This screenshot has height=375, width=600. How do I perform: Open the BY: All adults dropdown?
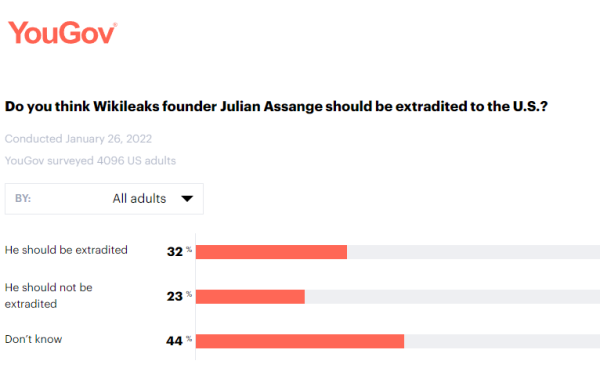[104, 199]
